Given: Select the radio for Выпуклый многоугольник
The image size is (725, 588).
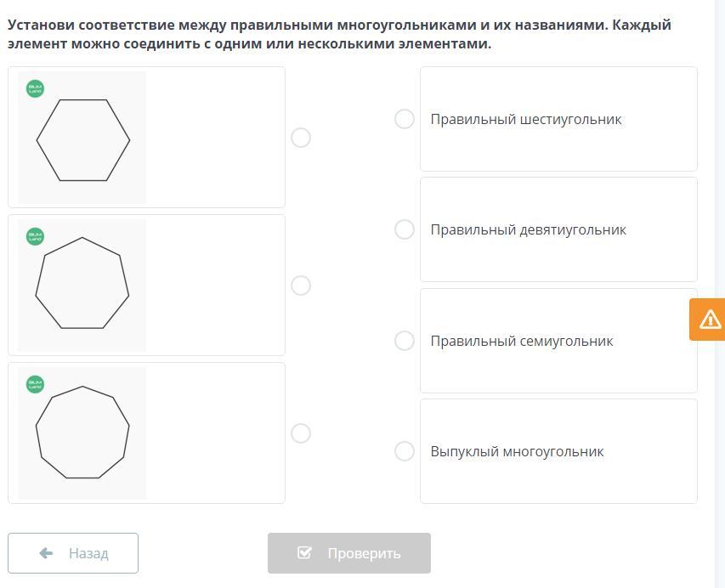Looking at the screenshot, I should (405, 451).
